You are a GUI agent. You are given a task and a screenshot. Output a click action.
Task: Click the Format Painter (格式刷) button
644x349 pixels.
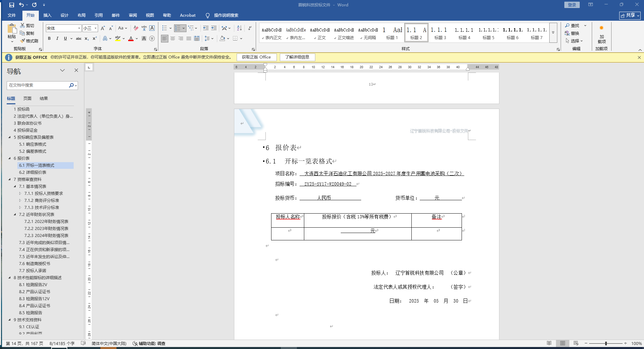tap(29, 41)
